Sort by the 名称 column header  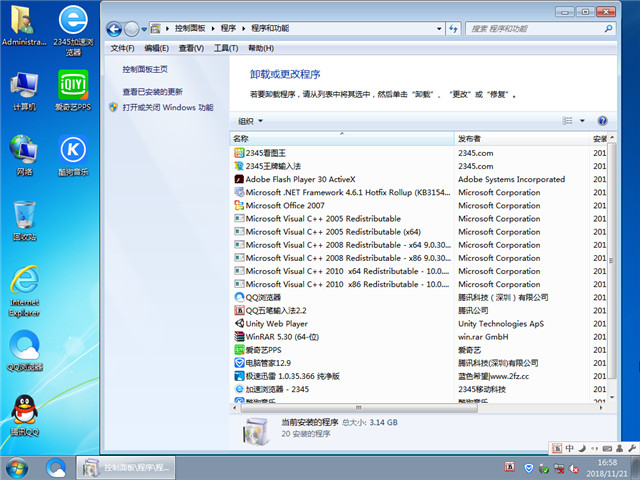tap(342, 139)
